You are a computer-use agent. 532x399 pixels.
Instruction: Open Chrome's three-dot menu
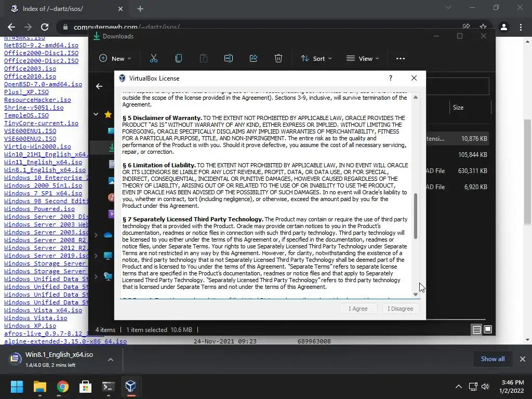[521, 27]
